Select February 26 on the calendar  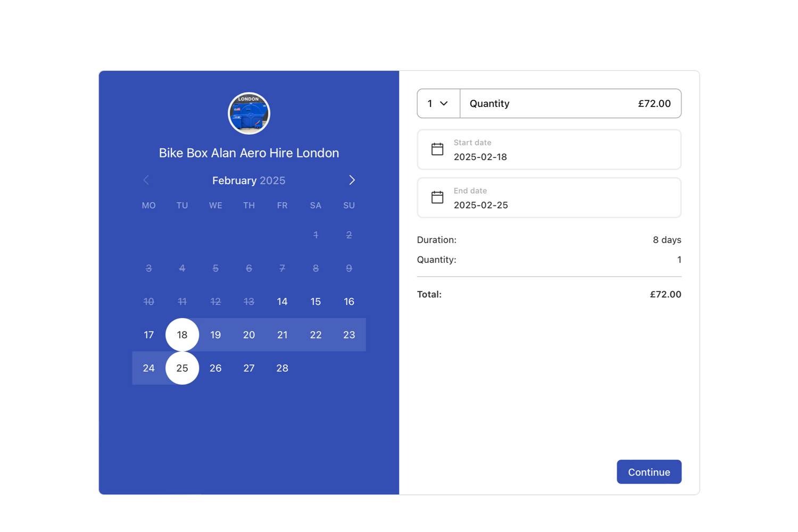(215, 368)
